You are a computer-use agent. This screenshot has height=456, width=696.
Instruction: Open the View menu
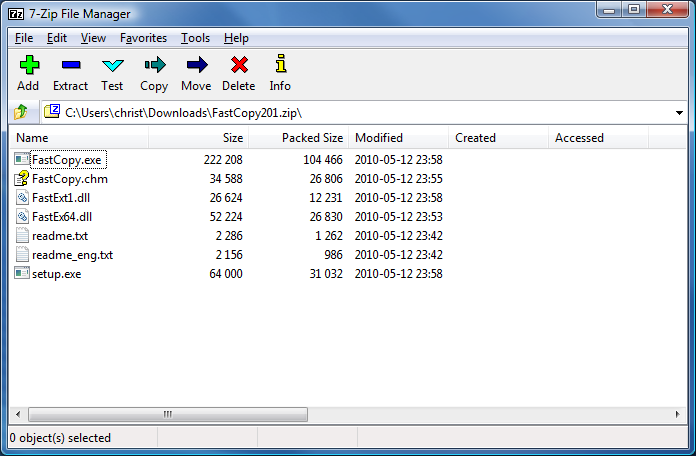click(x=93, y=38)
